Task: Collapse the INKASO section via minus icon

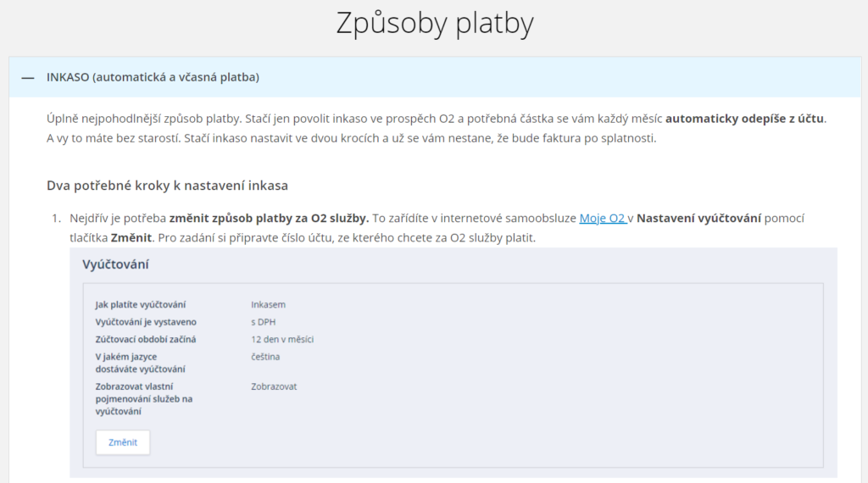Action: [28, 78]
